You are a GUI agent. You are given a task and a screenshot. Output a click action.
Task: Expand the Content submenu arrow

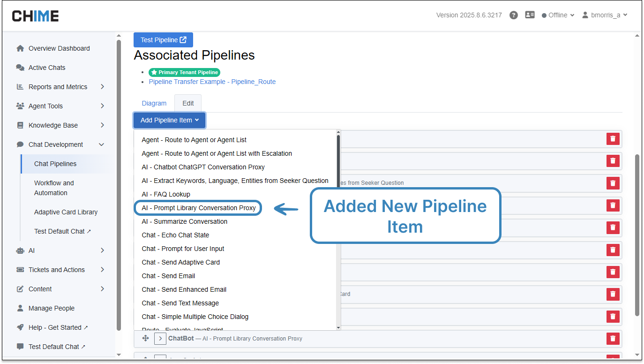[102, 289]
